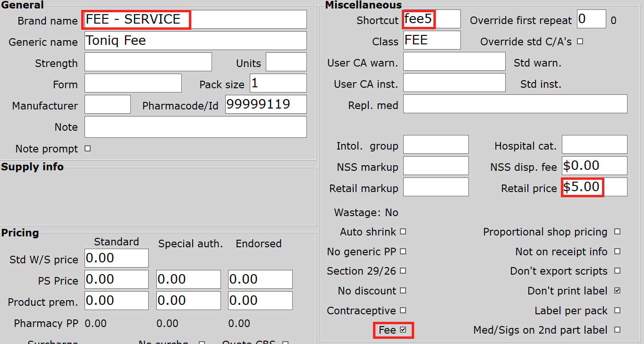Image resolution: width=644 pixels, height=344 pixels.
Task: Click the NSS disp. fee field
Action: pyautogui.click(x=594, y=166)
